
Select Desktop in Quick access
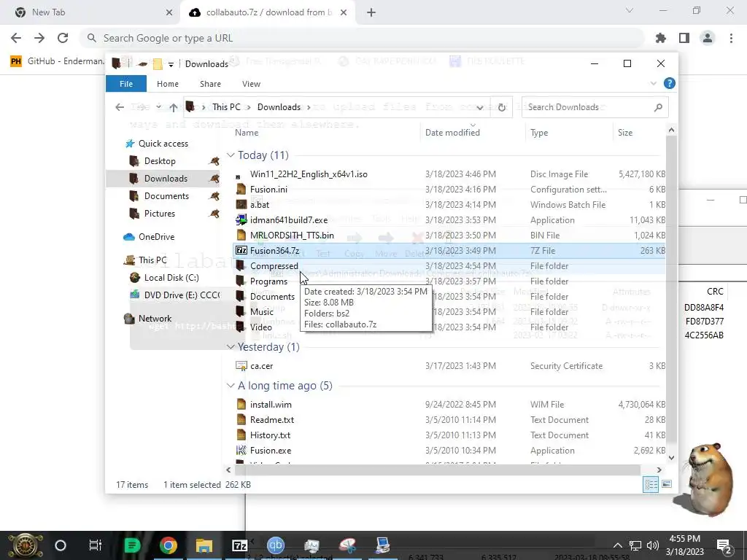tap(160, 161)
